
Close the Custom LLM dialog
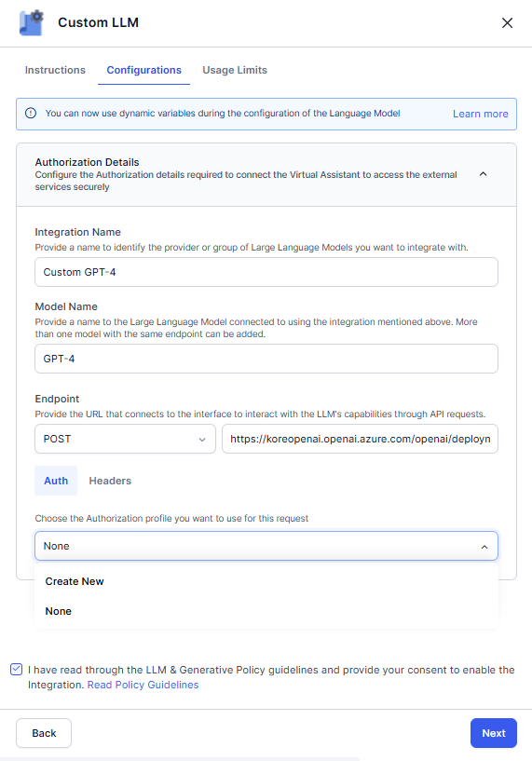tap(507, 22)
